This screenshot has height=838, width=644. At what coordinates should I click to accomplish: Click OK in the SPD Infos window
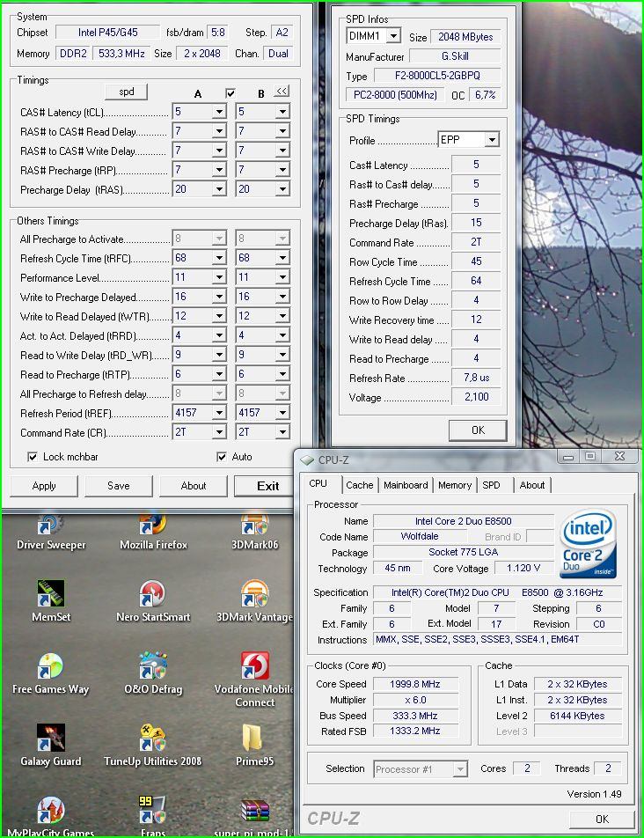[478, 430]
